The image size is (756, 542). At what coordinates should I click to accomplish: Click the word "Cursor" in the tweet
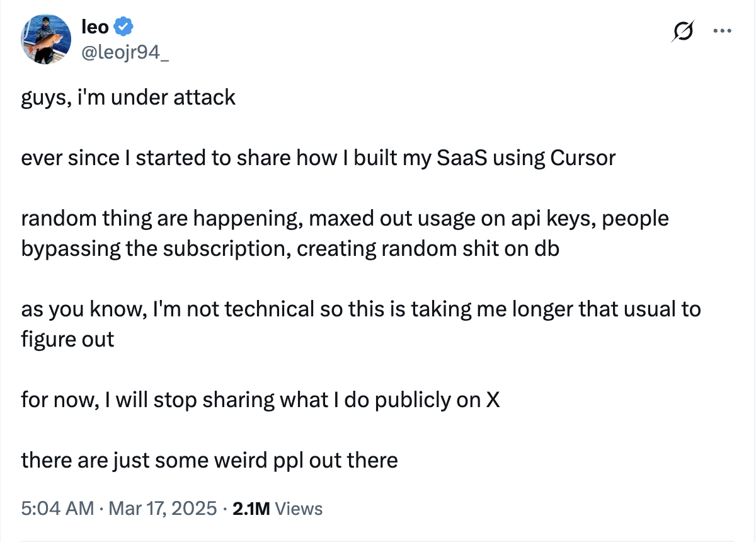click(x=583, y=158)
